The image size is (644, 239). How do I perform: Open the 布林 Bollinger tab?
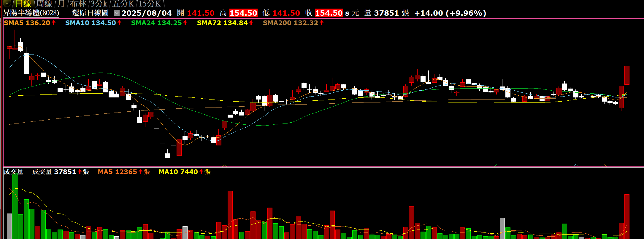pos(78,4)
